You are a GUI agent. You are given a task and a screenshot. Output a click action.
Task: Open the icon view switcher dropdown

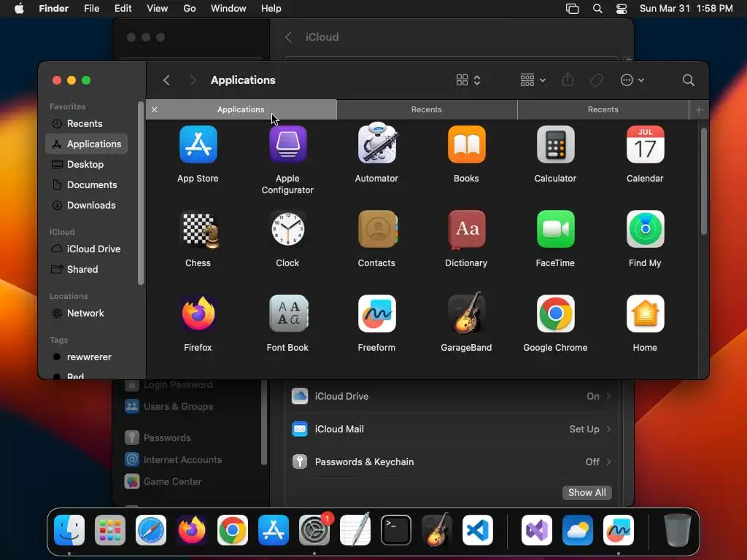click(x=468, y=80)
